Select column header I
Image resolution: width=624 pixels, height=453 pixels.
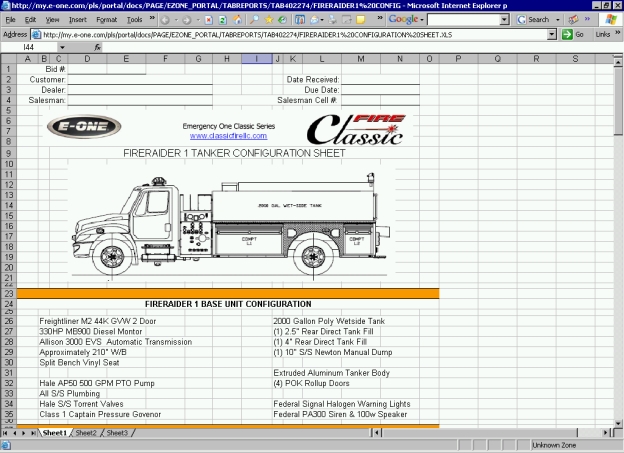257,59
